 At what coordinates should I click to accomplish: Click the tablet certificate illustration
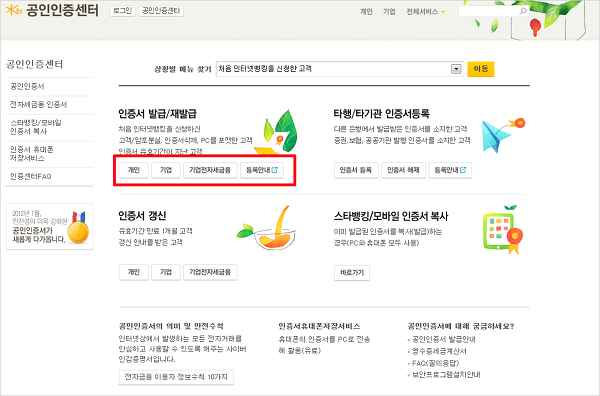(x=503, y=230)
